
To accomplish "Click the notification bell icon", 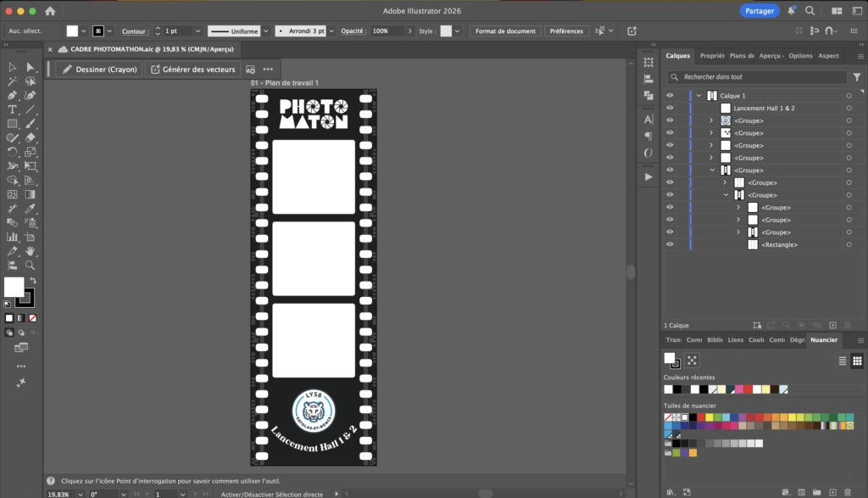I will 791,11.
